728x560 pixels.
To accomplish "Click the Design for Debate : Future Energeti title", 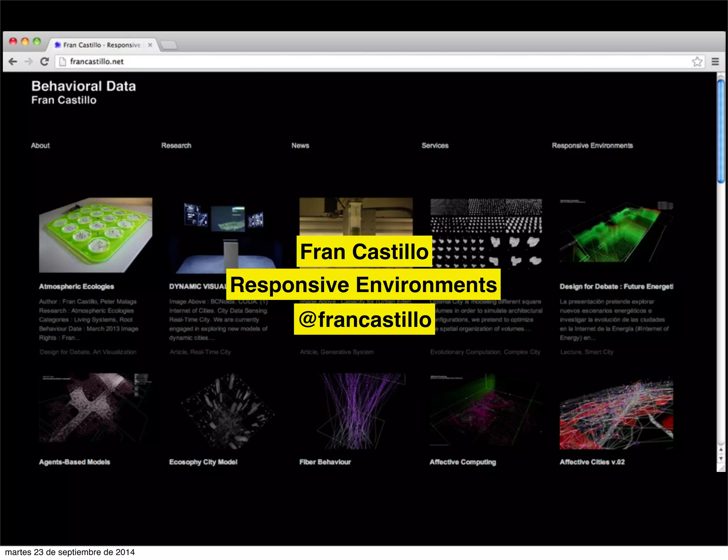I will pos(616,286).
